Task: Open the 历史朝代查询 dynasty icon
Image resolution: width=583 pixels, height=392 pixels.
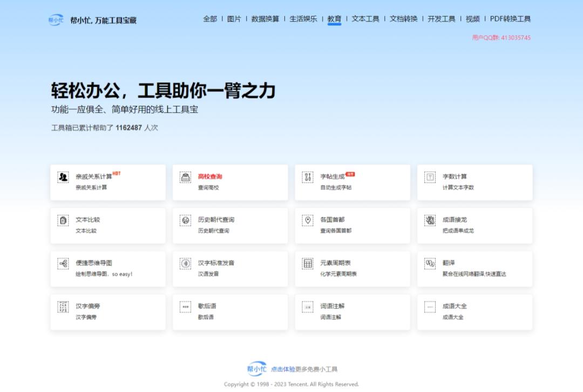Action: click(185, 220)
